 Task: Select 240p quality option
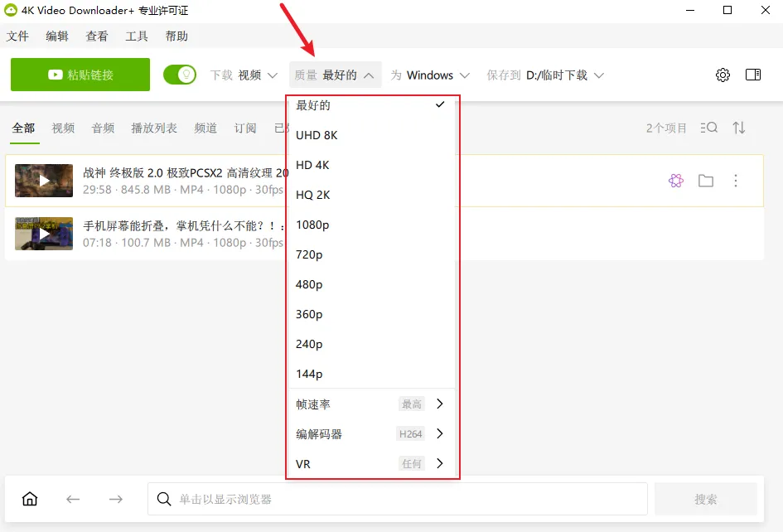click(372, 344)
